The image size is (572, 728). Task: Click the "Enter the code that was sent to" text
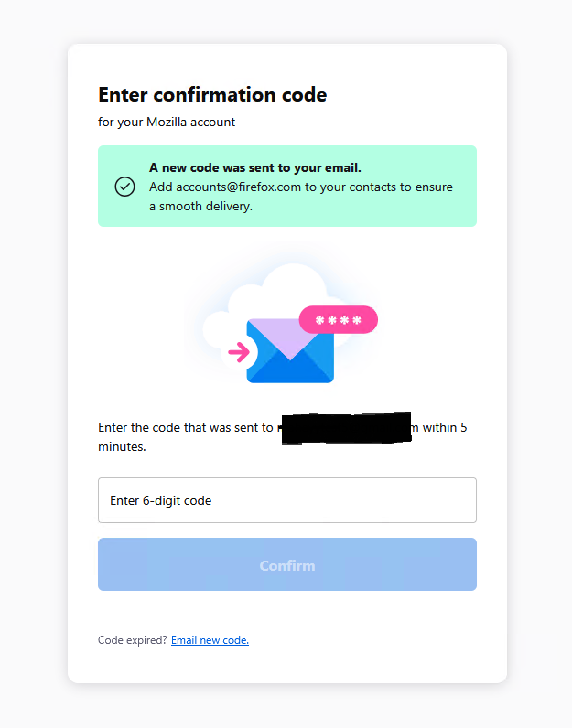point(185,427)
